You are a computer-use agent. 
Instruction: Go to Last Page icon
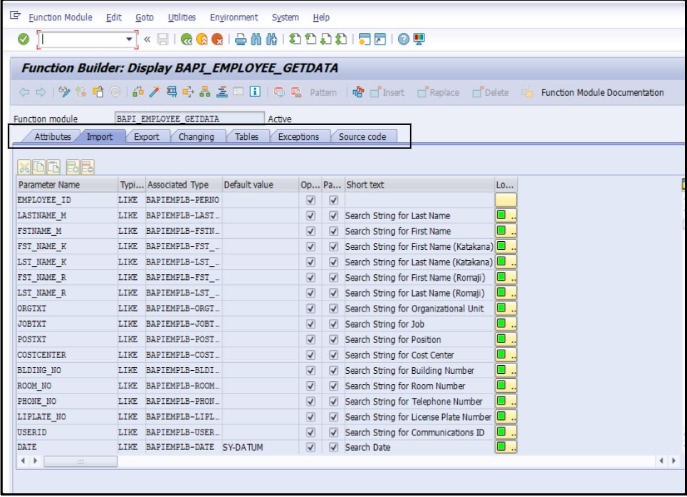click(341, 39)
